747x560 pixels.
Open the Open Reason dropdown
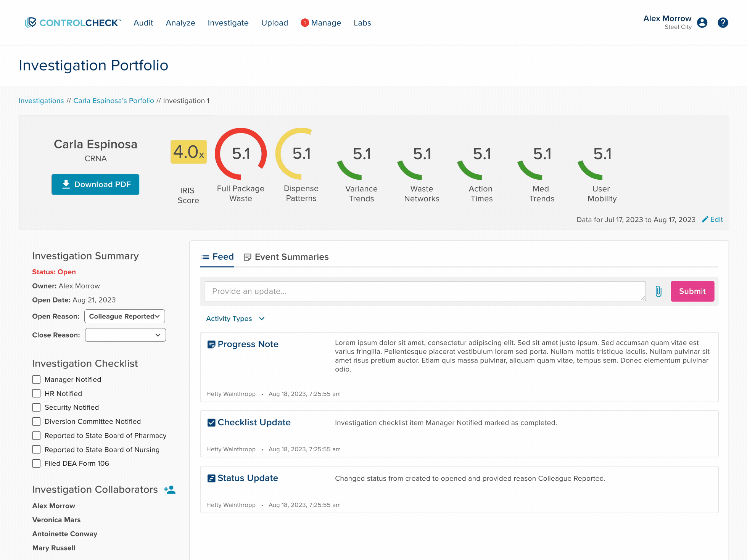[x=124, y=316]
